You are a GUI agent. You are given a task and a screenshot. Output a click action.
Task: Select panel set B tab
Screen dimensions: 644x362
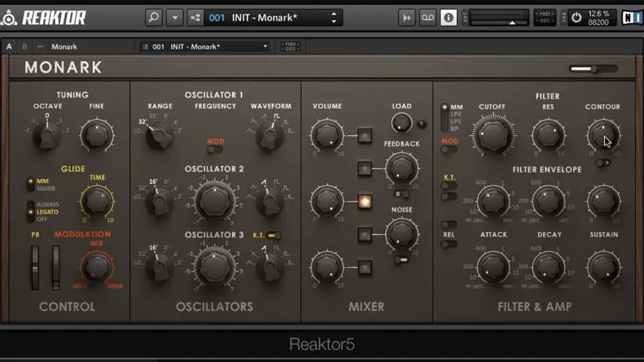25,47
